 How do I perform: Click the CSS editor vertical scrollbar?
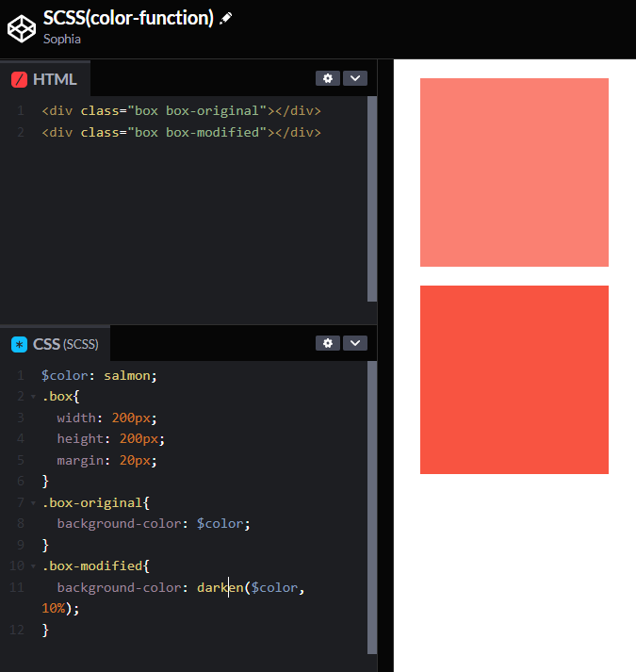[372, 507]
